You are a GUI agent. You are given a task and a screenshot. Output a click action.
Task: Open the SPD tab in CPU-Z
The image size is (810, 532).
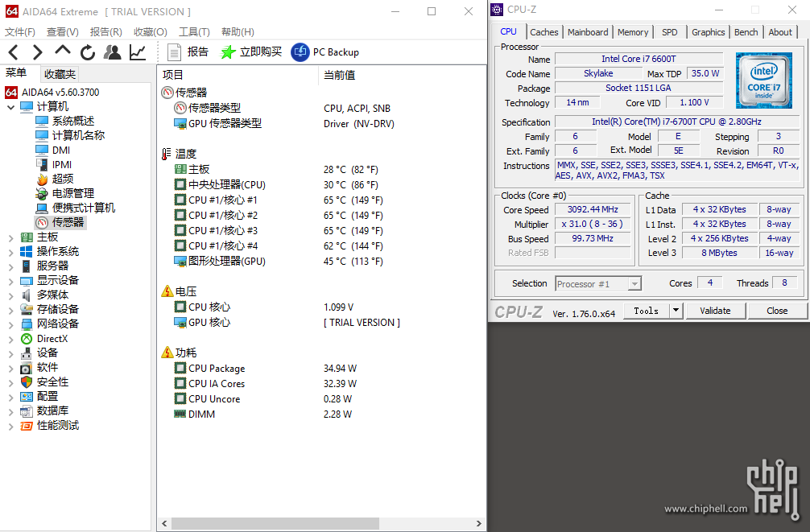(669, 32)
